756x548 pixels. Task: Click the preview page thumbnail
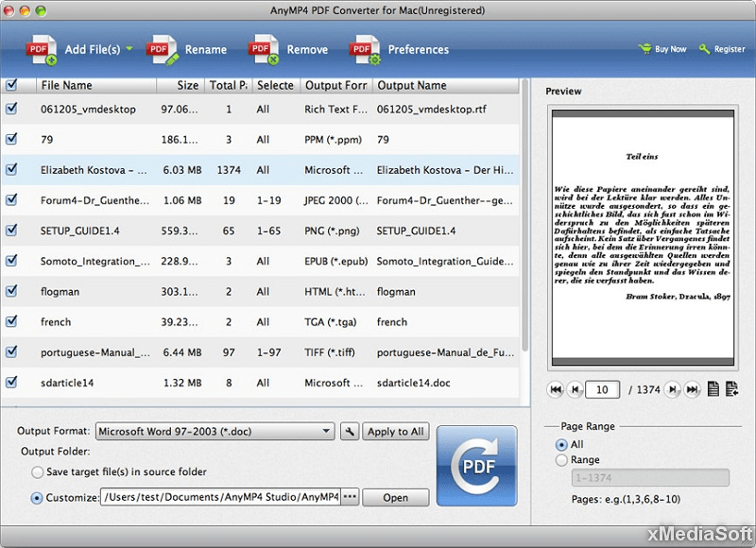(643, 237)
